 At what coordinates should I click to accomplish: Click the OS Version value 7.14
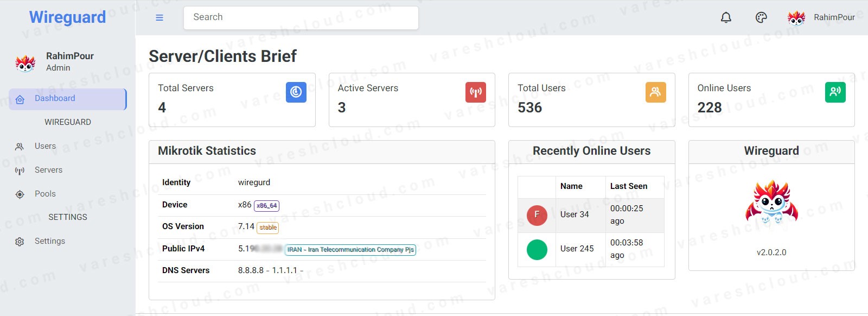[246, 226]
